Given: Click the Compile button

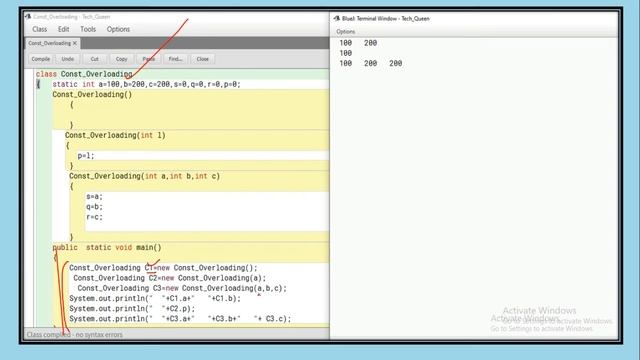Looking at the screenshot, I should pos(40,59).
